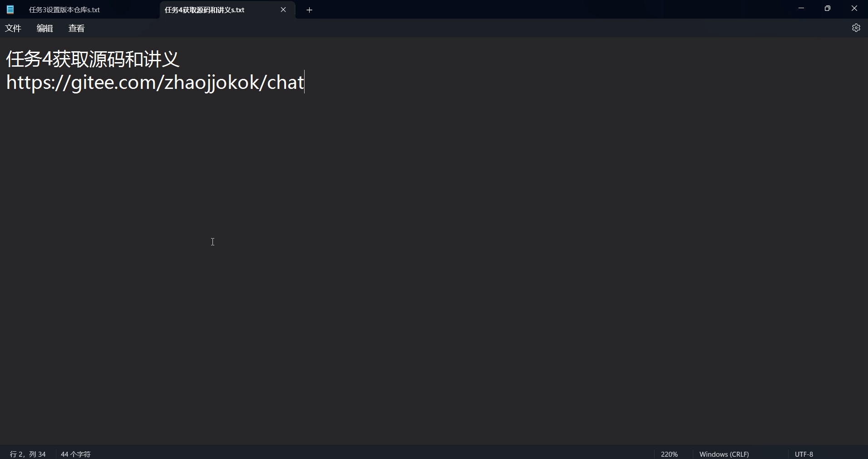The image size is (868, 459).
Task: Restore down the Notepad window
Action: (828, 9)
